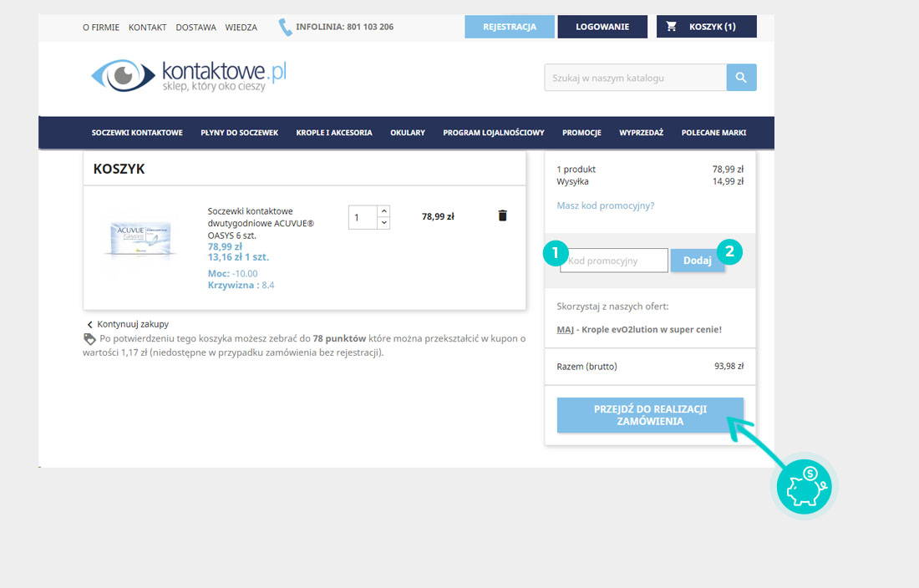
Task: Open the Wiedza link
Action: [241, 28]
